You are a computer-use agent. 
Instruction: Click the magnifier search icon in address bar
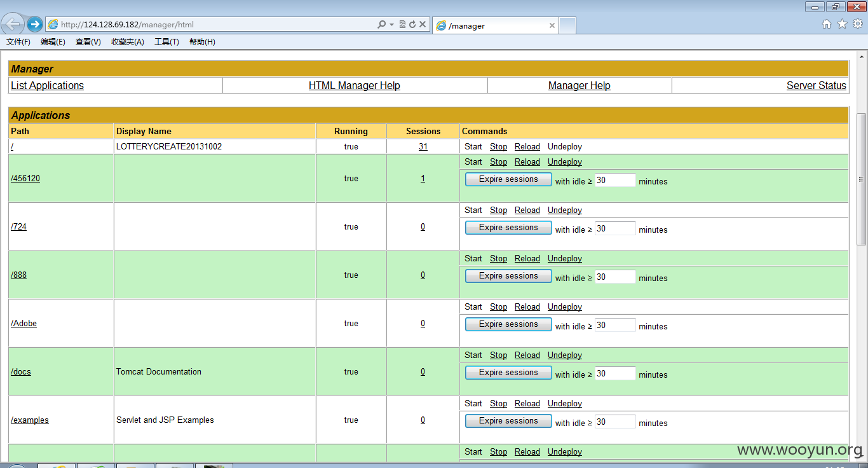pyautogui.click(x=381, y=25)
